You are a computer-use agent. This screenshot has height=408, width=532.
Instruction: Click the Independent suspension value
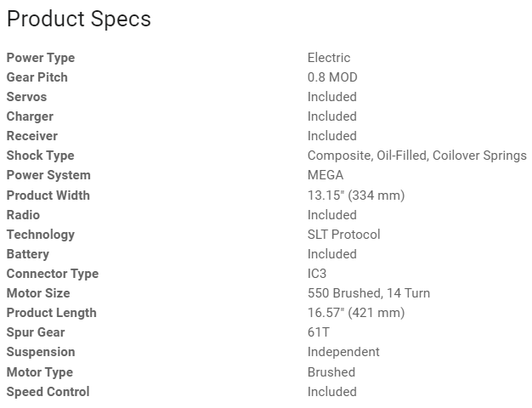343,352
